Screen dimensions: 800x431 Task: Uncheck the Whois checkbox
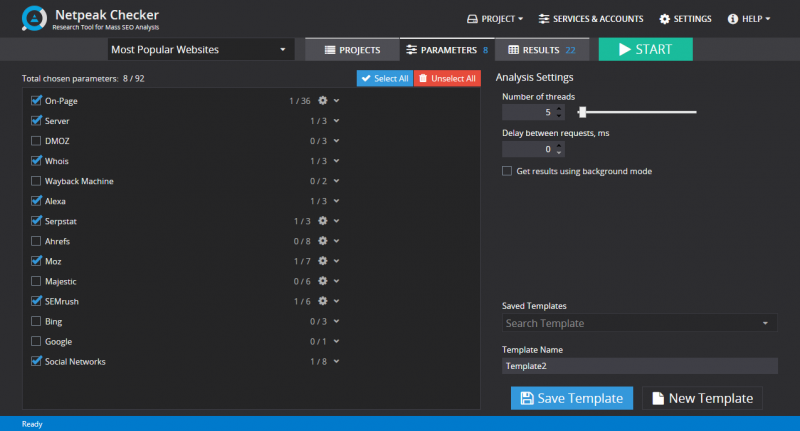(x=36, y=161)
